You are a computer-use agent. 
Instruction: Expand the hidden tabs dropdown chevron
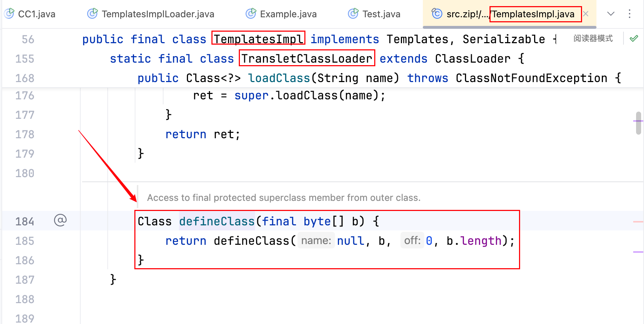pyautogui.click(x=611, y=14)
